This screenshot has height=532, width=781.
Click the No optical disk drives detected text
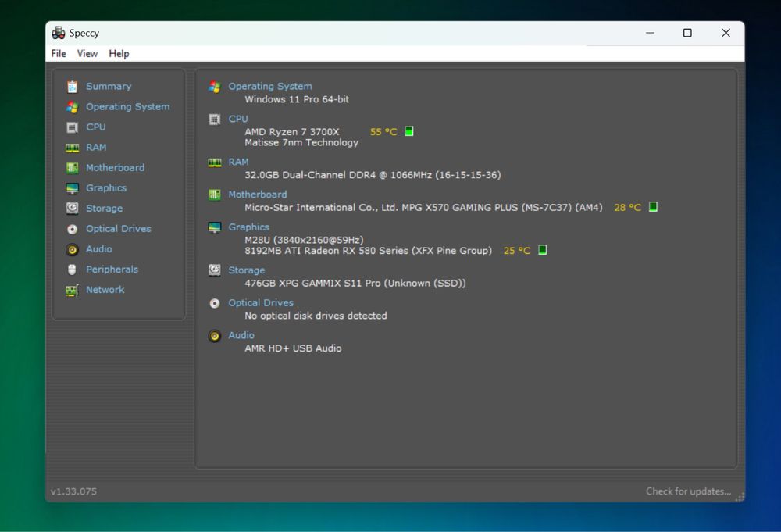coord(316,316)
